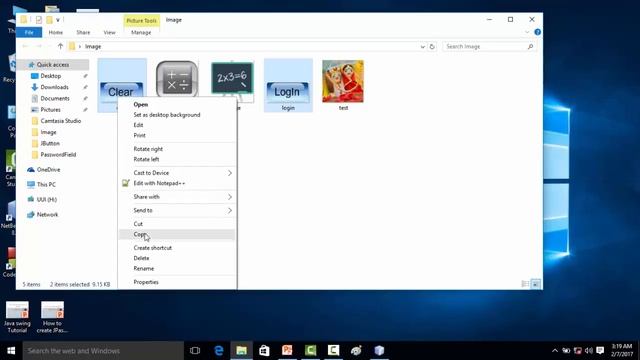This screenshot has width=640, height=360.
Task: Click the Up one level arrow
Action: coord(60,47)
